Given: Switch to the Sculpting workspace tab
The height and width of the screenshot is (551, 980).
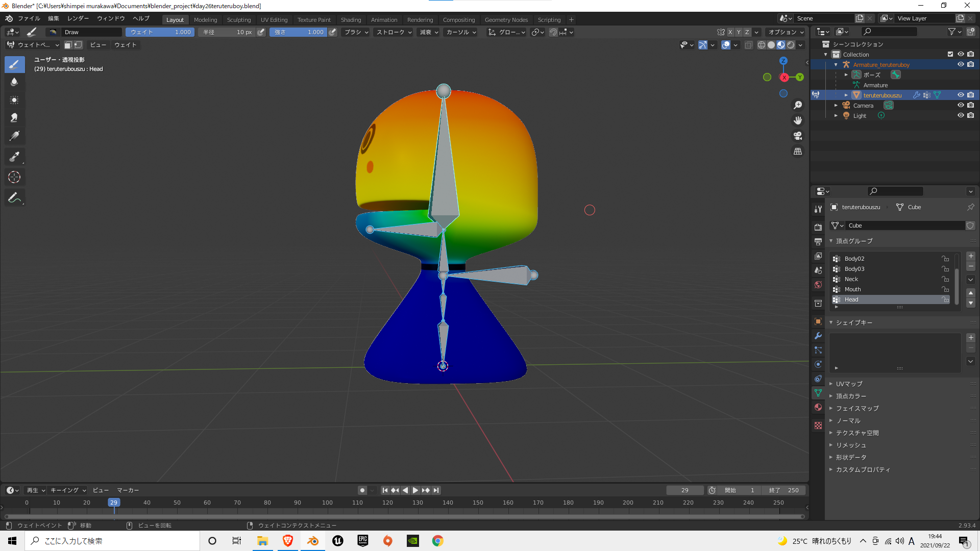Looking at the screenshot, I should click(x=238, y=20).
